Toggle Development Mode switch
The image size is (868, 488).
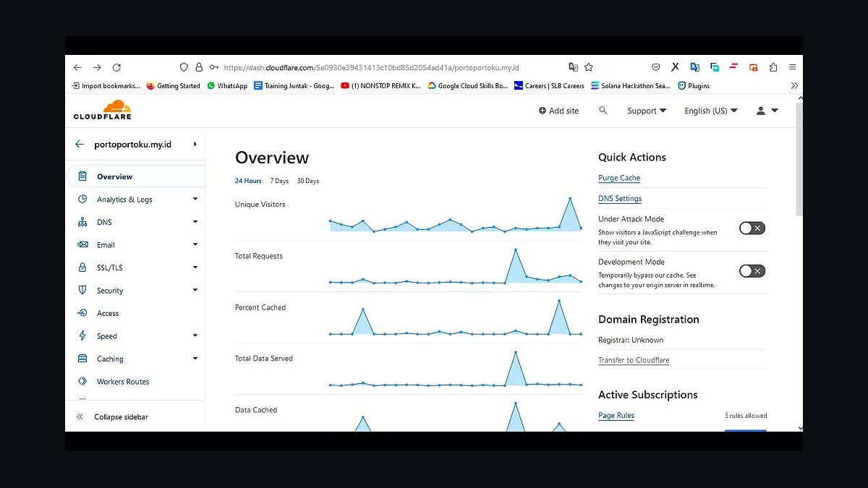pyautogui.click(x=752, y=271)
